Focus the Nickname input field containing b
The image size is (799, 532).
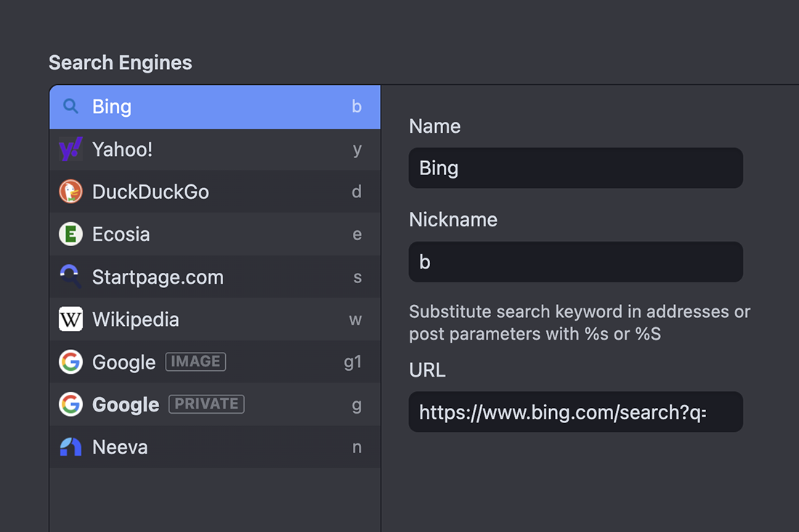[x=576, y=262]
